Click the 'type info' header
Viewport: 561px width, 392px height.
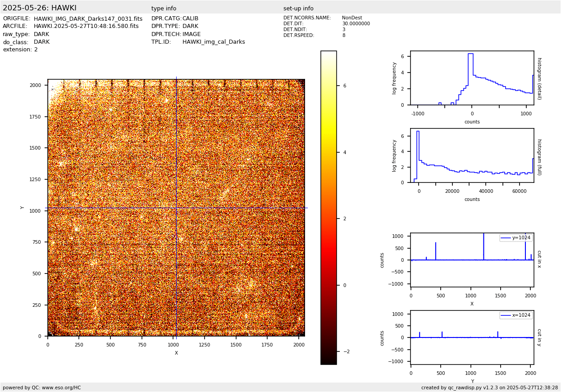[x=164, y=9]
